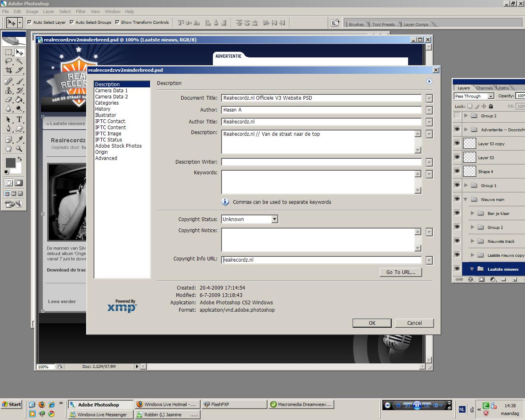Switch to the Channels tab
The width and height of the screenshot is (525, 420).
[x=484, y=88]
